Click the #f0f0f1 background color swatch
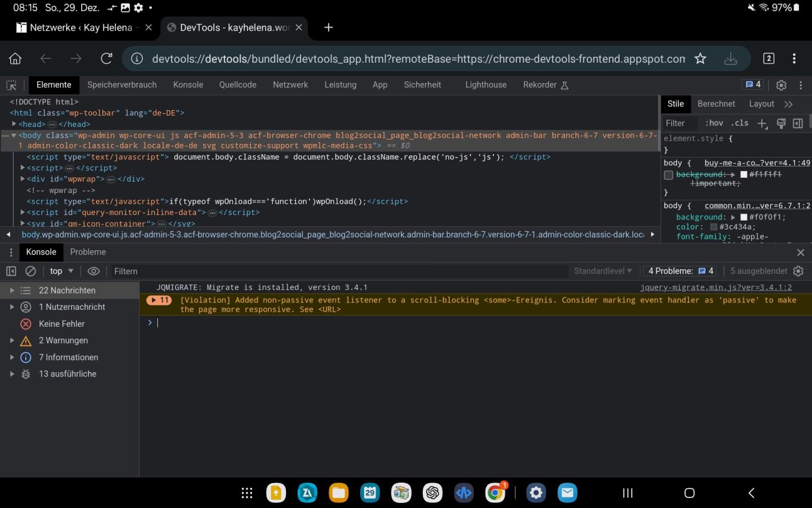The image size is (812, 508). click(x=744, y=217)
